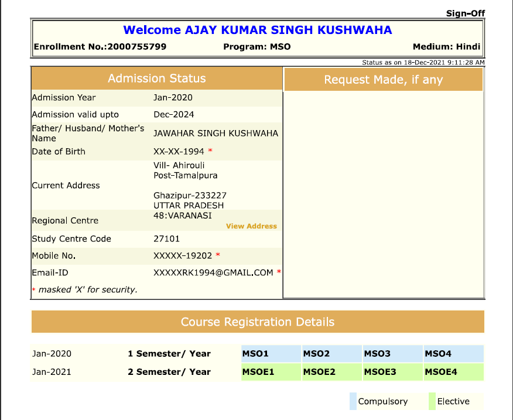The height and width of the screenshot is (420, 513).
Task: Click the Sign-Off link
Action: [x=465, y=13]
